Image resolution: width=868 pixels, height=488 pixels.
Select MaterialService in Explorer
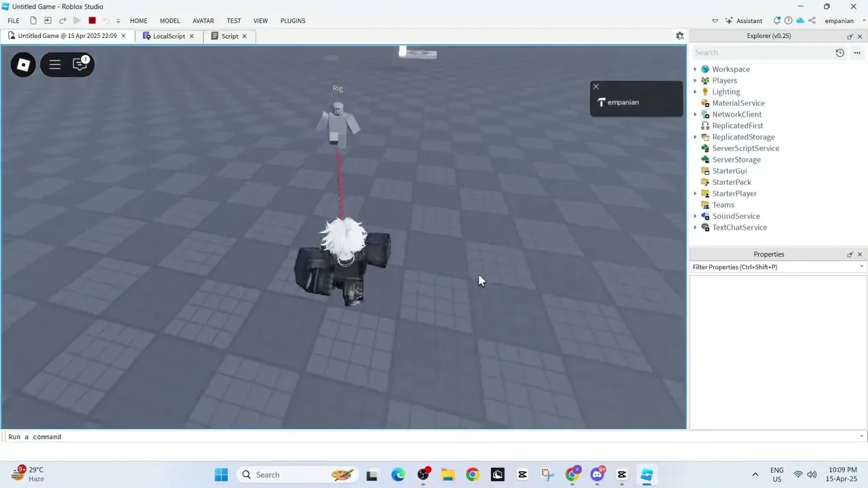pos(738,103)
